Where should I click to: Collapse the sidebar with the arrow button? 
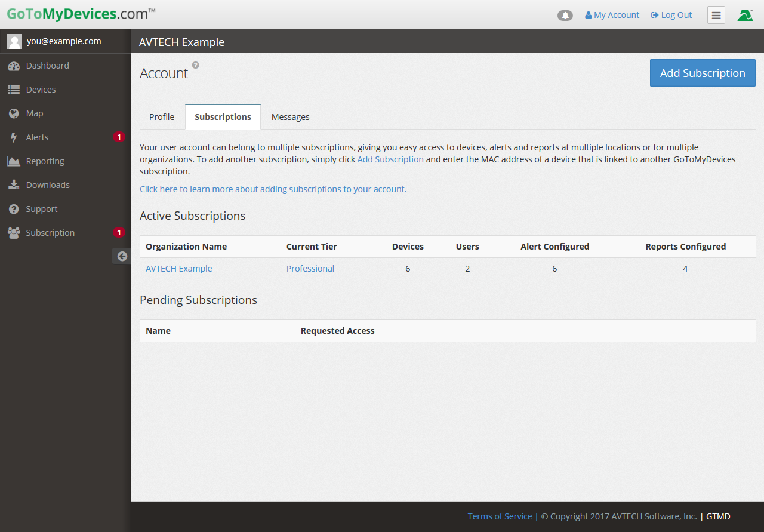[122, 256]
